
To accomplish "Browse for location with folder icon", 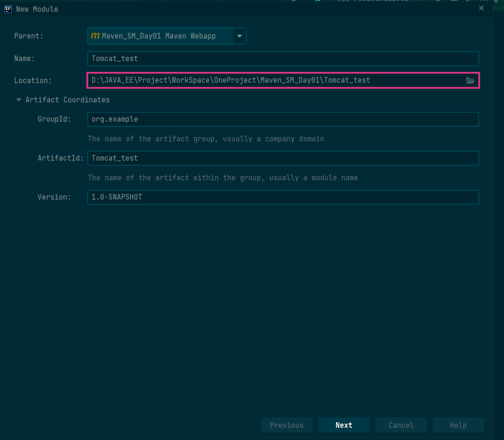I will (x=470, y=81).
